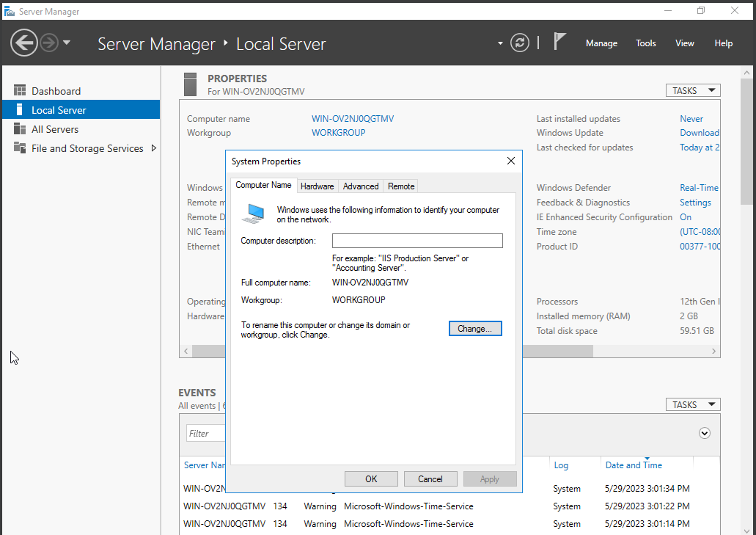Click the Server Manager title bar icon
756x535 pixels.
(9, 11)
